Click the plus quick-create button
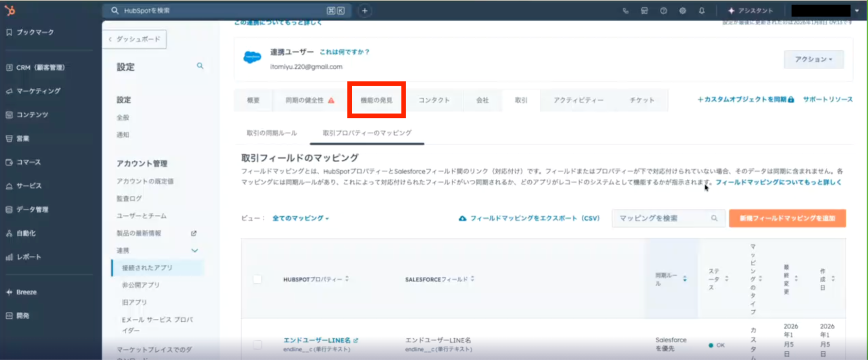The width and height of the screenshot is (868, 360). tap(365, 11)
